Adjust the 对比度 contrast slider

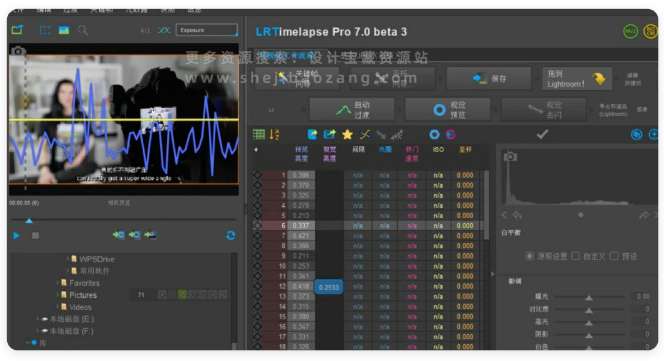coord(589,310)
